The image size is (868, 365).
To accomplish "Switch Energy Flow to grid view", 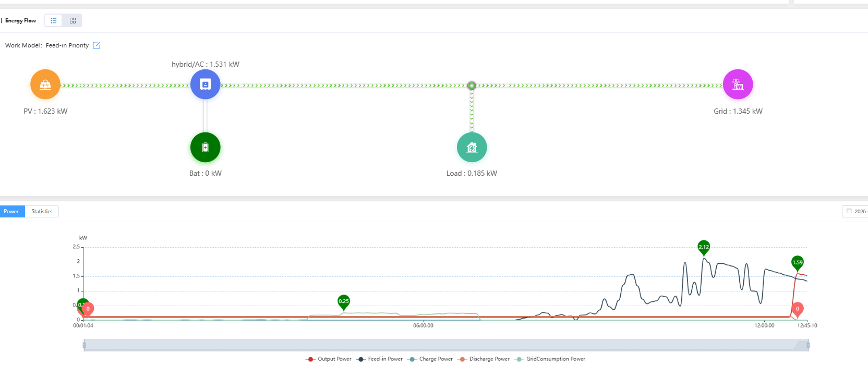I will (x=73, y=21).
